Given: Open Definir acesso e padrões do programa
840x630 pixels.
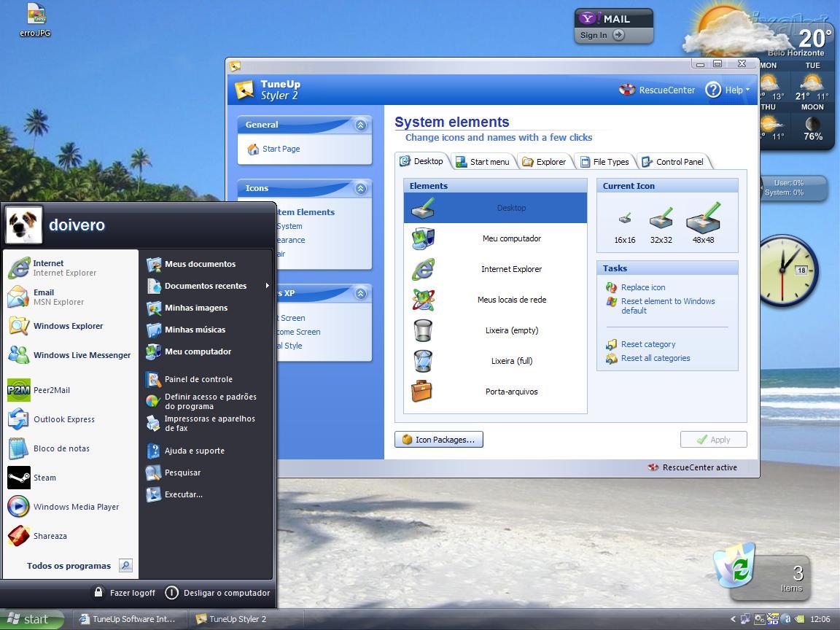Looking at the screenshot, I should tap(207, 401).
